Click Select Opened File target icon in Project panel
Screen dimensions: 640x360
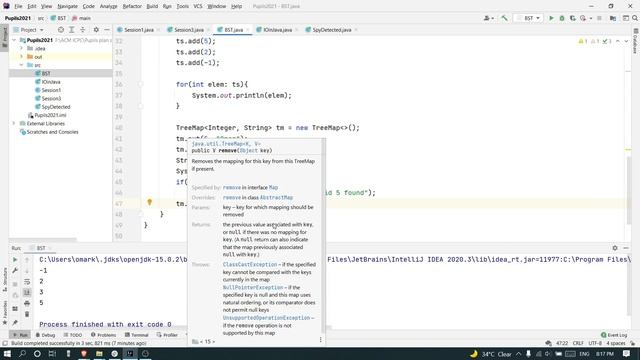[61, 30]
